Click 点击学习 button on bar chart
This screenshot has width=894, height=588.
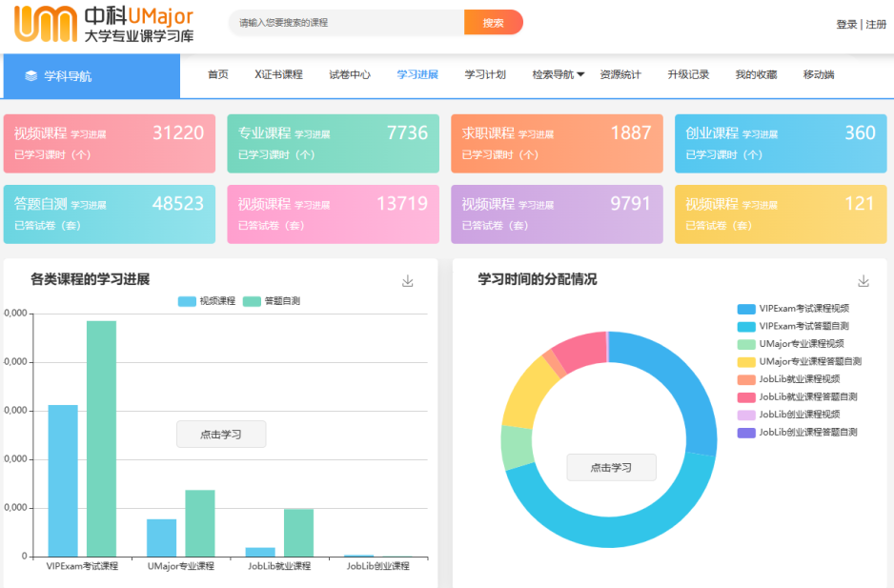221,435
